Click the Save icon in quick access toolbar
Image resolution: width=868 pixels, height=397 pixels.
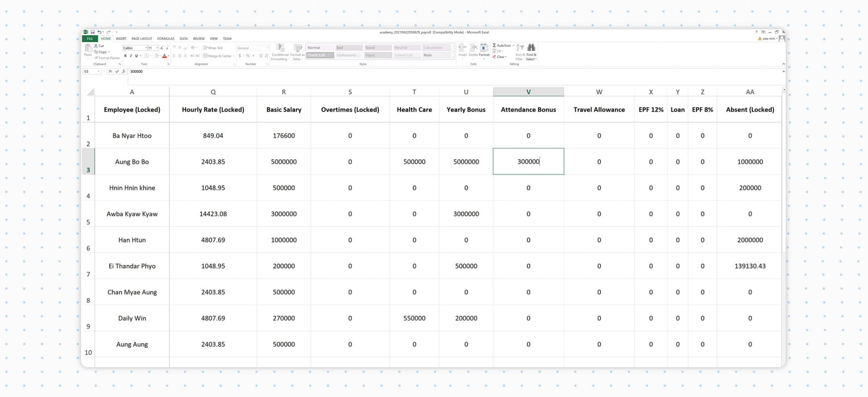[92, 32]
